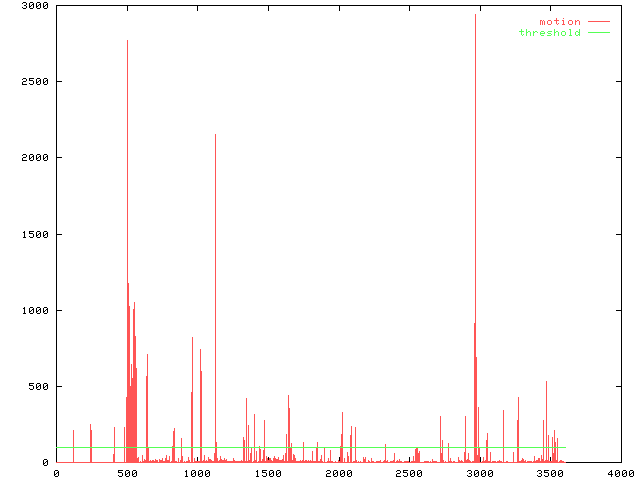The width and height of the screenshot is (640, 480).
Task: Click the 1500 label on the x-axis
Action: coord(268,473)
